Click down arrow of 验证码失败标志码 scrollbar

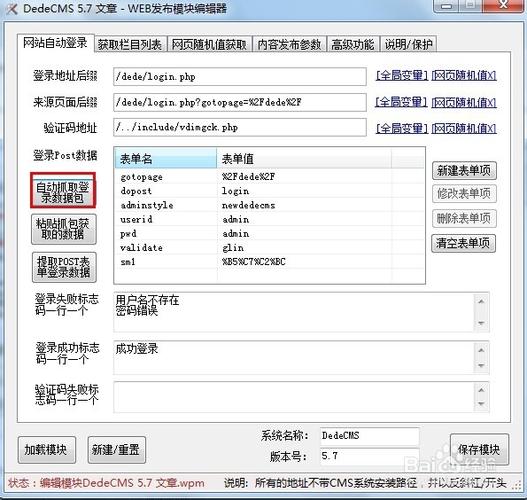[481, 404]
